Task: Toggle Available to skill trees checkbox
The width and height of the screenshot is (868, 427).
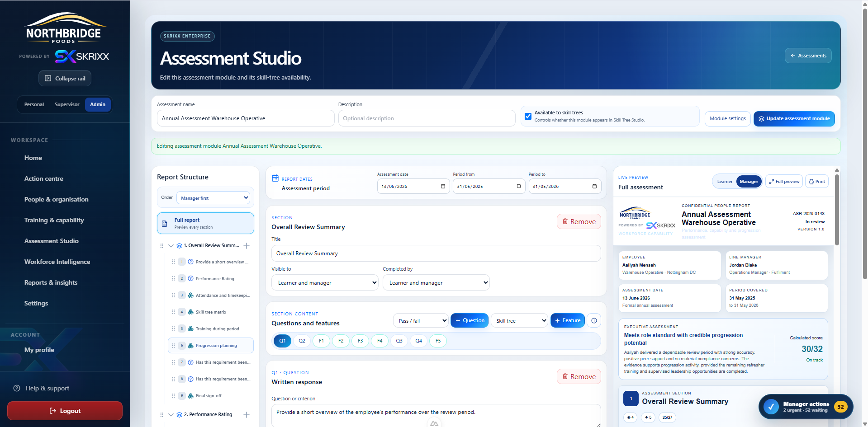Action: click(x=528, y=116)
